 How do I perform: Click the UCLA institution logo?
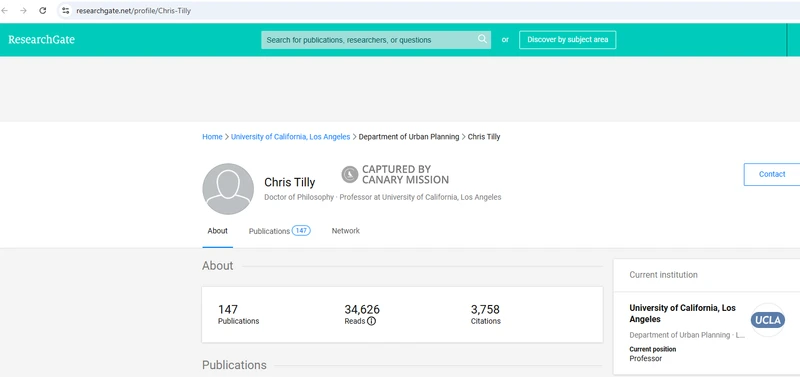pos(767,320)
